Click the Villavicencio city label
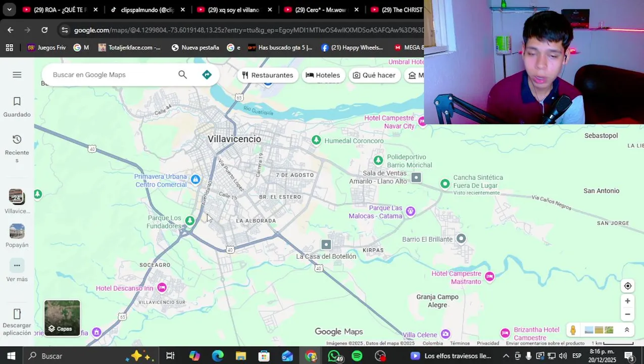644x364 pixels. pos(234,139)
